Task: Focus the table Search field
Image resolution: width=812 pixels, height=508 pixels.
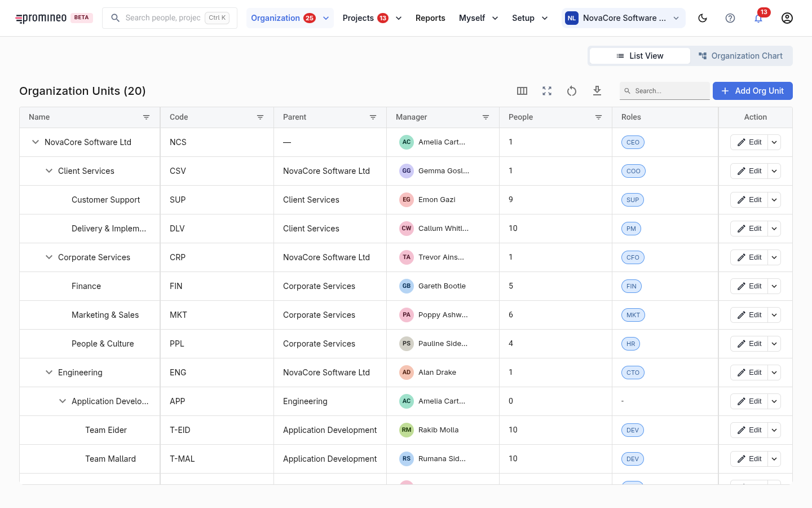Action: click(665, 91)
